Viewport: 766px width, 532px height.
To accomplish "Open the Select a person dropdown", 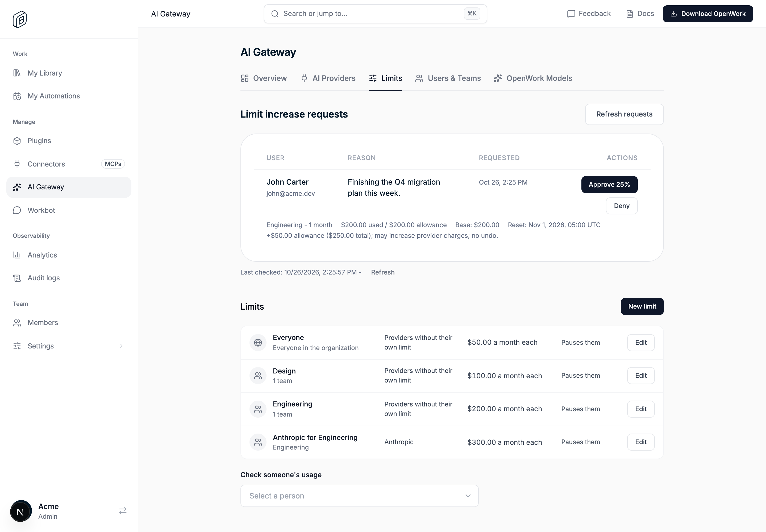I will pyautogui.click(x=359, y=496).
